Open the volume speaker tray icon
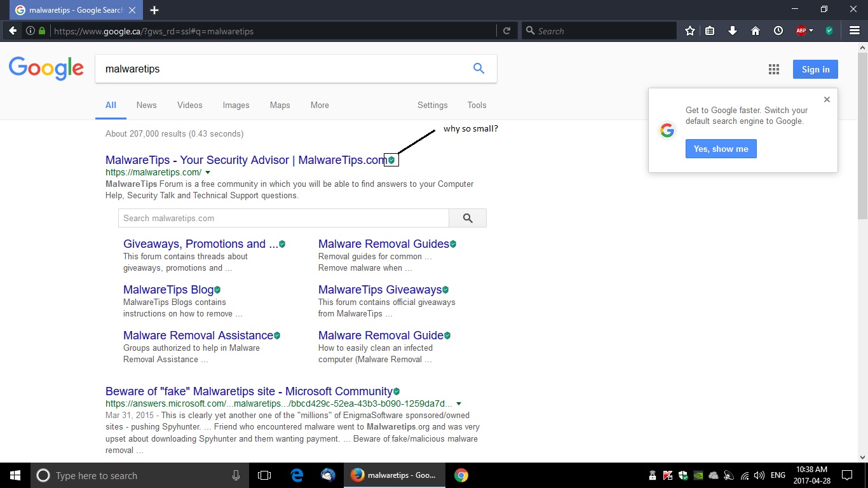 (x=759, y=475)
